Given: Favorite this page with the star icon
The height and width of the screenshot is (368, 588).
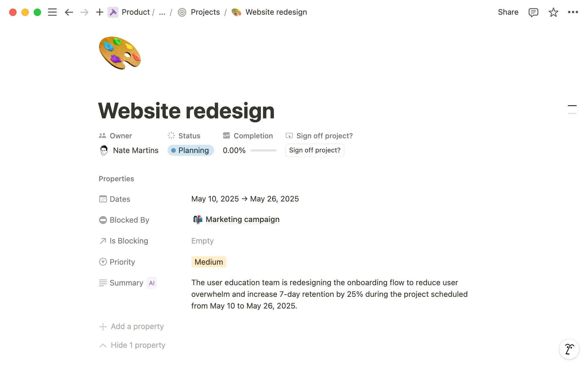Looking at the screenshot, I should tap(553, 12).
